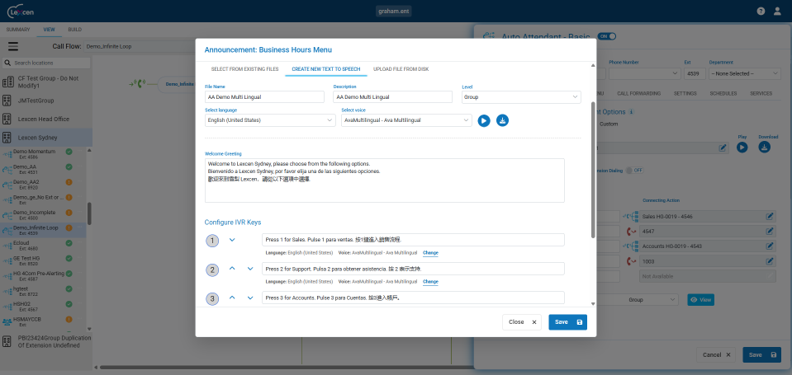The image size is (792, 375).
Task: Open the Summary tab
Action: tap(18, 29)
